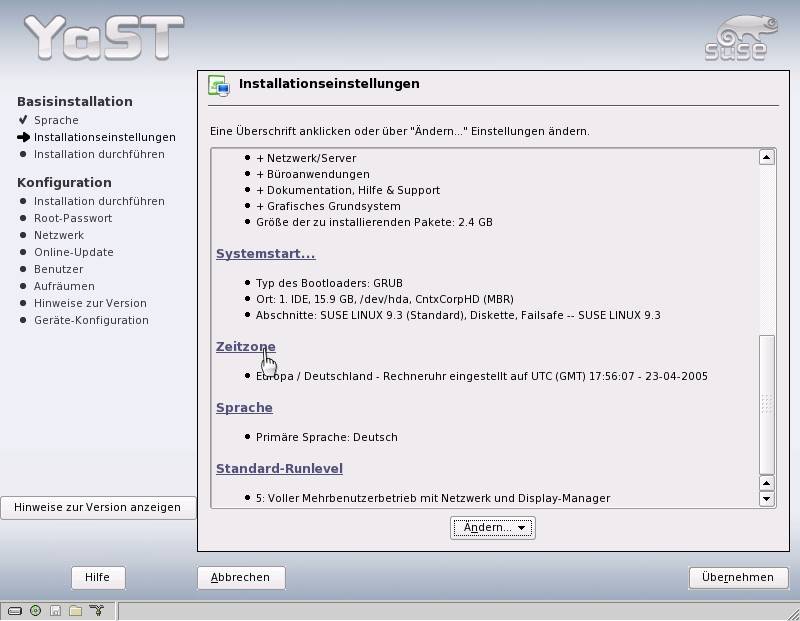Click 'Primäre Sprache: Deutsch' line
Screen dimensions: 800x621
pos(327,437)
